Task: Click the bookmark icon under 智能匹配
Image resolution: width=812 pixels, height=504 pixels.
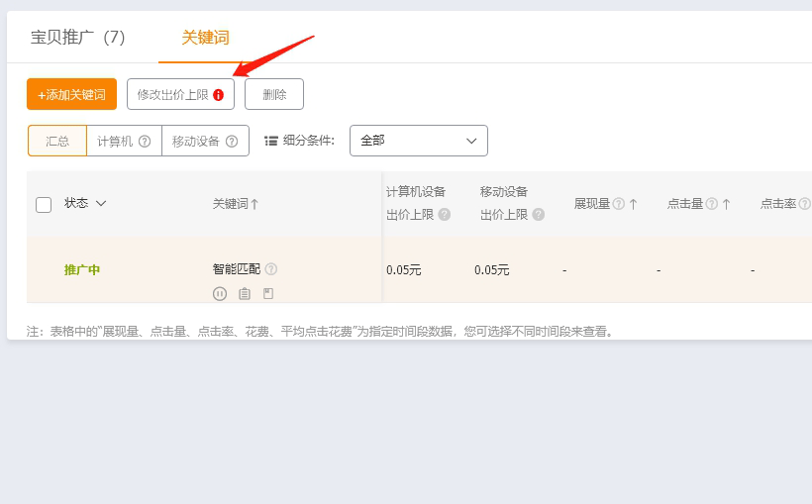Action: pos(268,293)
